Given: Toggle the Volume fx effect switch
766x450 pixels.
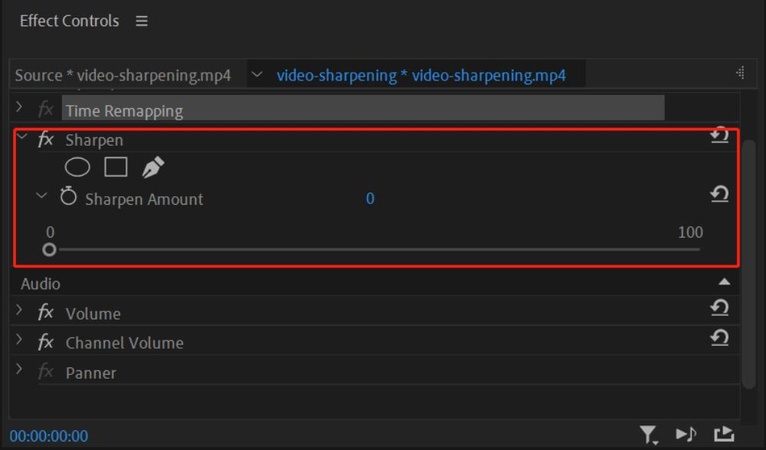Looking at the screenshot, I should pos(46,313).
